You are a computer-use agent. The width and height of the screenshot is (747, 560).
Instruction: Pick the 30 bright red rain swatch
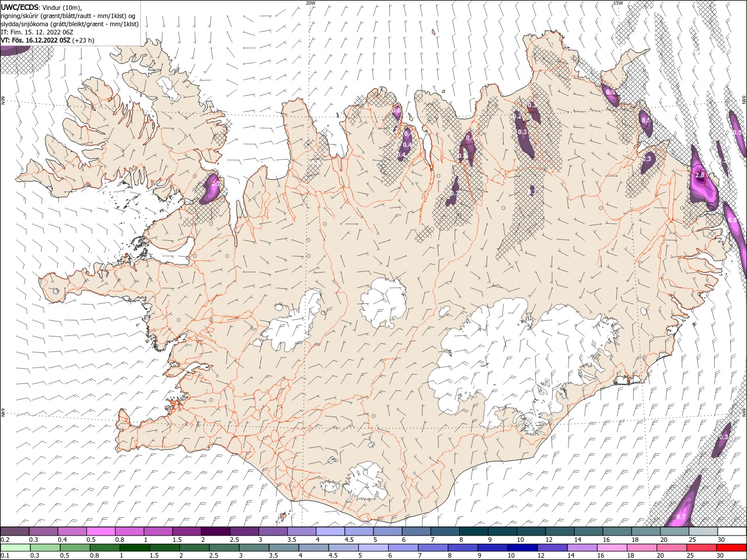731,548
